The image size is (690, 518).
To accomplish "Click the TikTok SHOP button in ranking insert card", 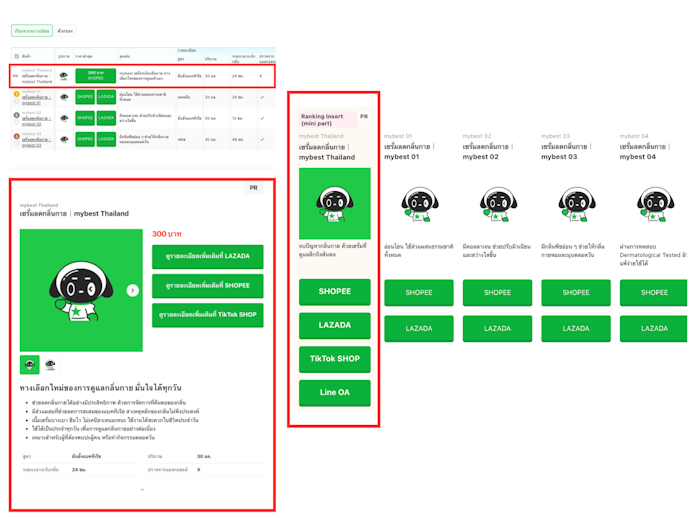I will [x=334, y=359].
